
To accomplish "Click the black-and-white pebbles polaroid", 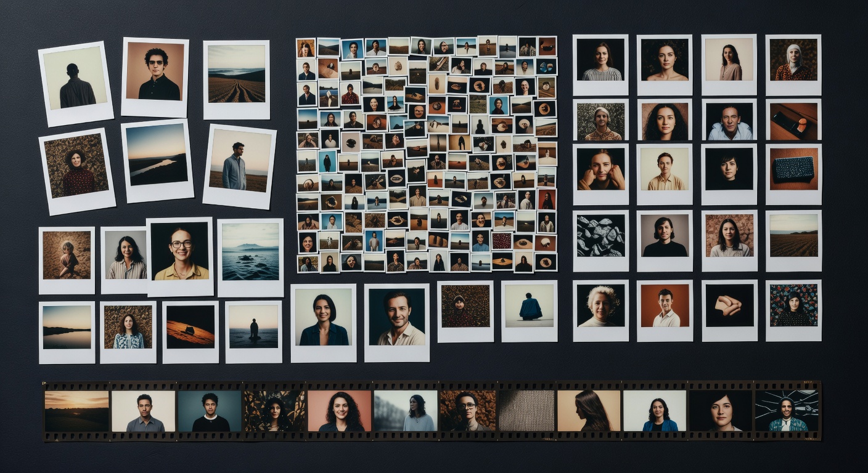I will pyautogui.click(x=600, y=236).
